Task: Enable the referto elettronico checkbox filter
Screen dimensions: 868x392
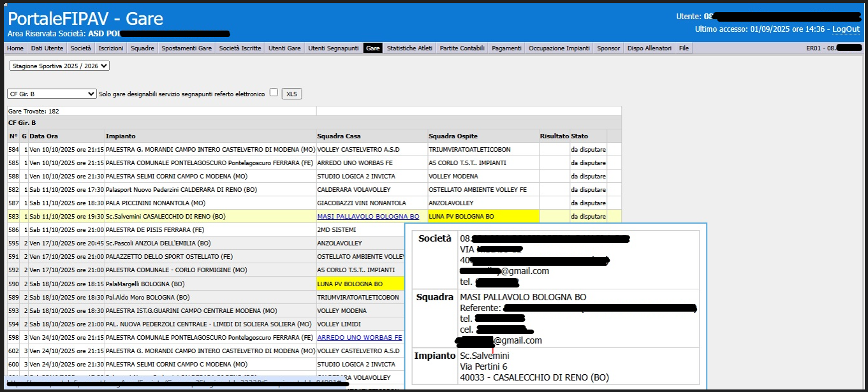Action: pyautogui.click(x=274, y=92)
